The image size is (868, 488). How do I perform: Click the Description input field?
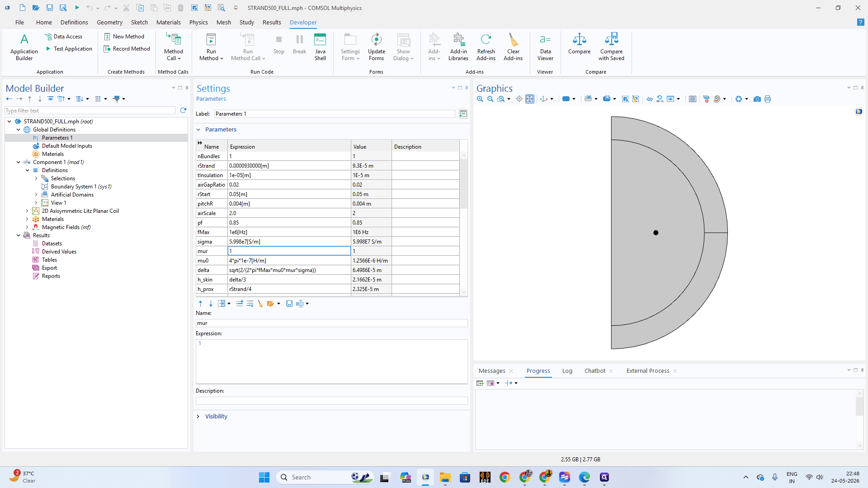coord(331,401)
